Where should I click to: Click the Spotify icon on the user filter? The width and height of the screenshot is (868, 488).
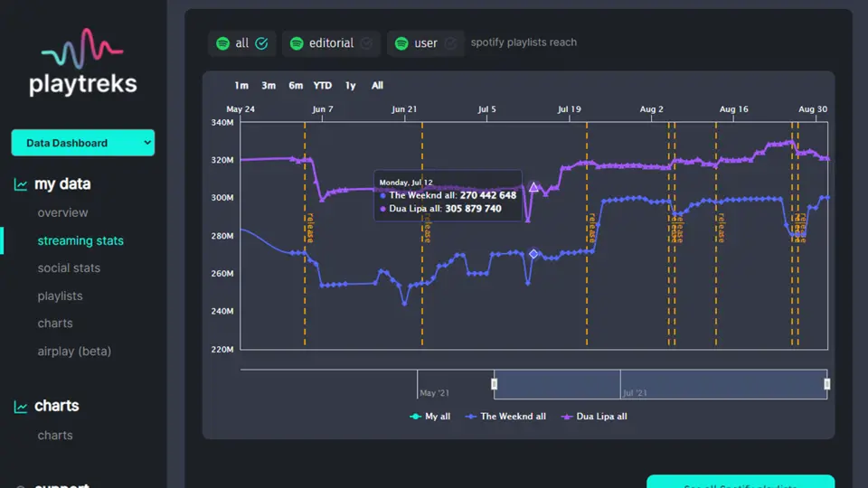click(401, 43)
